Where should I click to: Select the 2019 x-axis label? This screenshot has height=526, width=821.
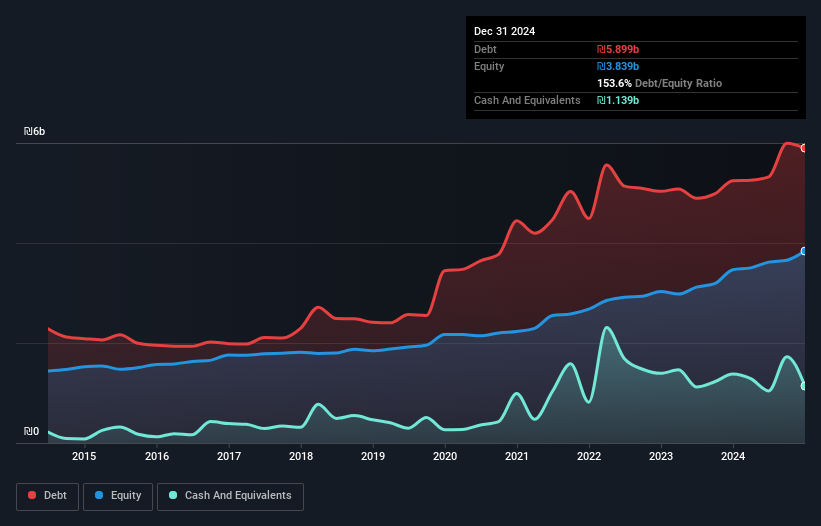pos(373,456)
